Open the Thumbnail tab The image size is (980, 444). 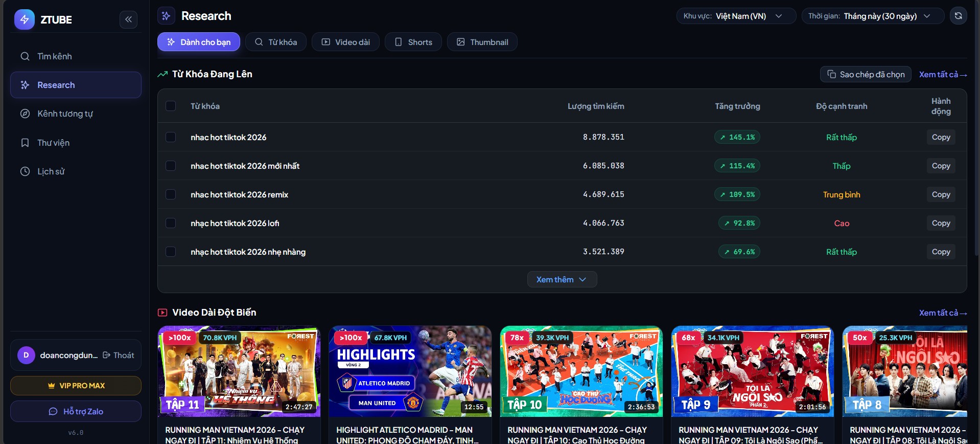[482, 42]
